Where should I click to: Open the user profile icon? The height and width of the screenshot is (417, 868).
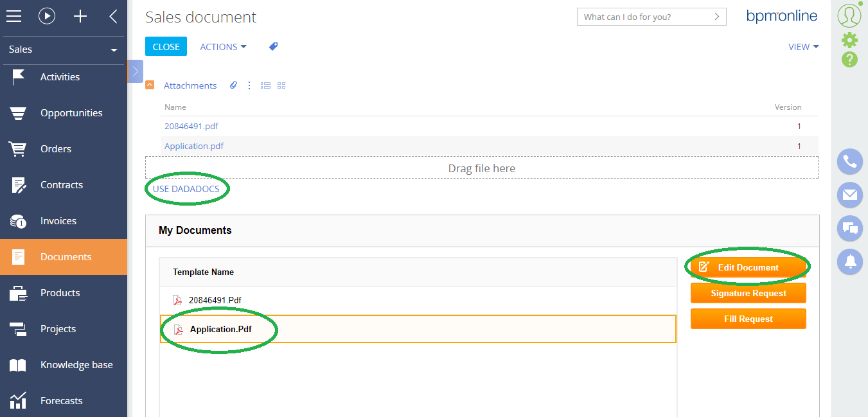(x=849, y=15)
